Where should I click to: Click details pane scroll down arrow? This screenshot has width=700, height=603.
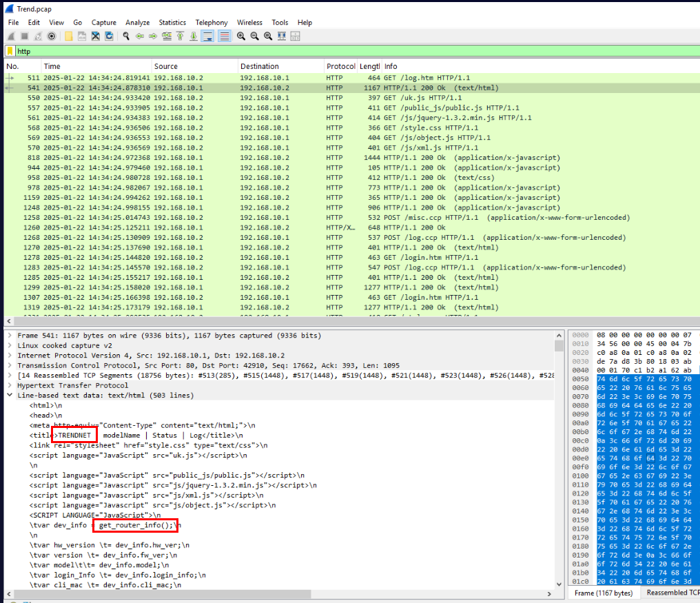tap(559, 584)
